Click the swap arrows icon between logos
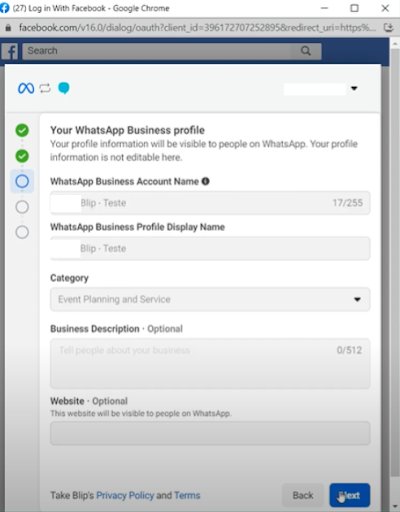The height and width of the screenshot is (512, 400). pyautogui.click(x=45, y=88)
